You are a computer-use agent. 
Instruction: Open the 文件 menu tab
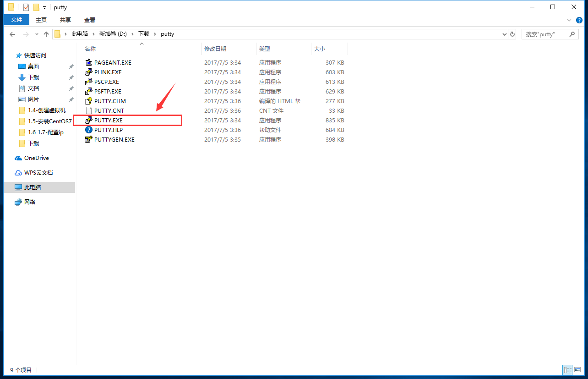[16, 20]
